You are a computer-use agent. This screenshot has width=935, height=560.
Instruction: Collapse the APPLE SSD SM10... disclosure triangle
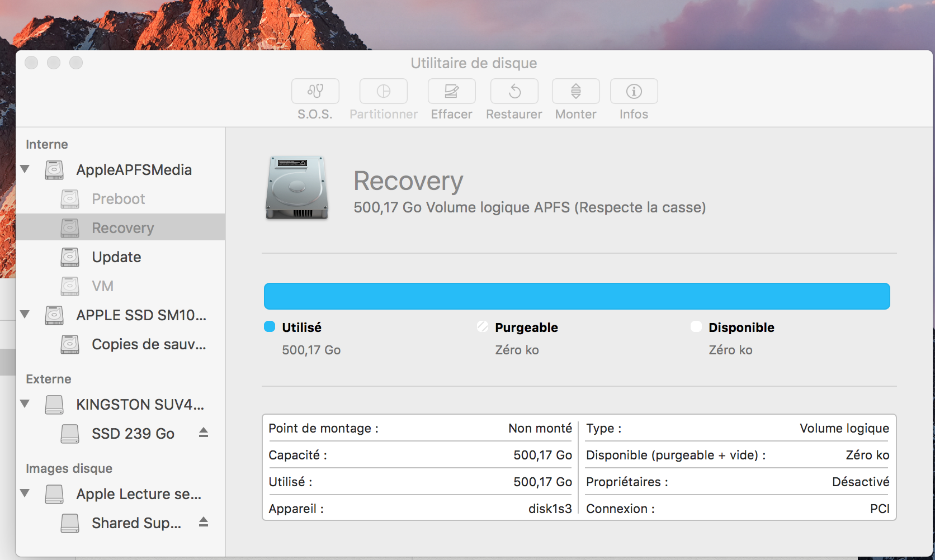(x=25, y=314)
